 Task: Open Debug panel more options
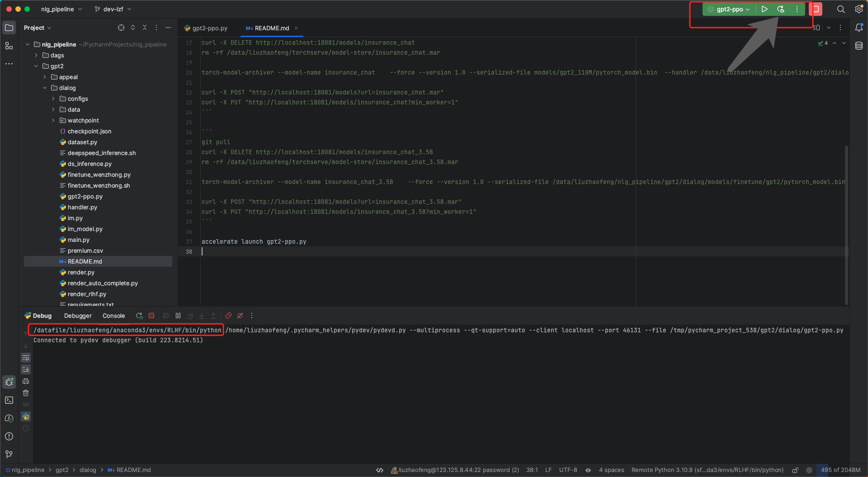(x=252, y=316)
